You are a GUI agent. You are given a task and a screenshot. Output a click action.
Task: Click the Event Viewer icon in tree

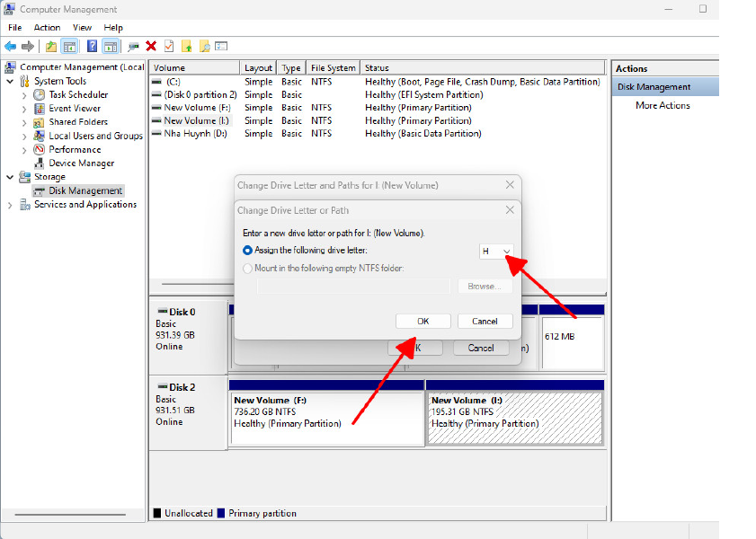click(x=39, y=109)
